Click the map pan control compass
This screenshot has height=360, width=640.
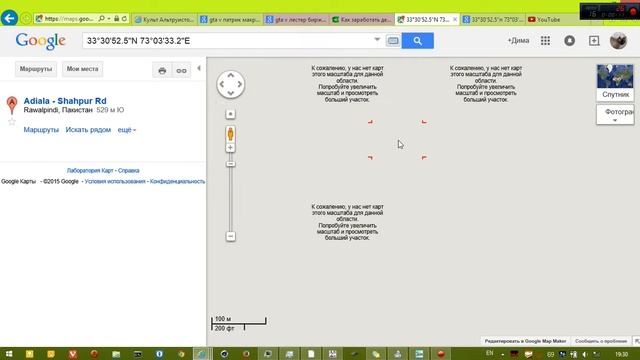click(x=231, y=84)
